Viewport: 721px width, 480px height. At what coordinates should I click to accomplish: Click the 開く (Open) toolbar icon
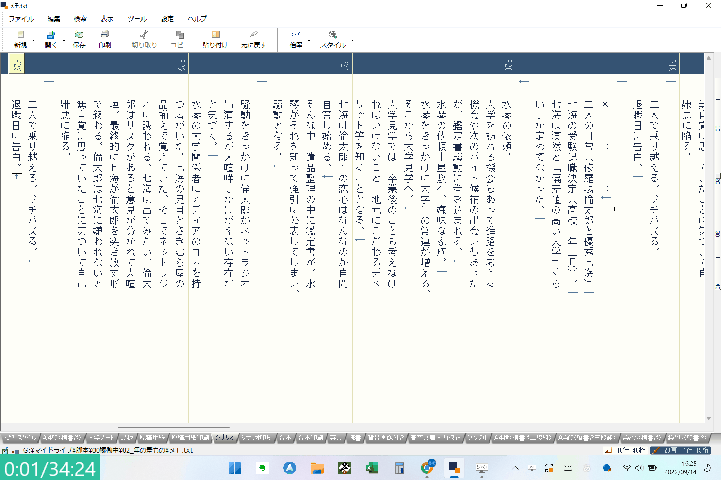(x=51, y=39)
